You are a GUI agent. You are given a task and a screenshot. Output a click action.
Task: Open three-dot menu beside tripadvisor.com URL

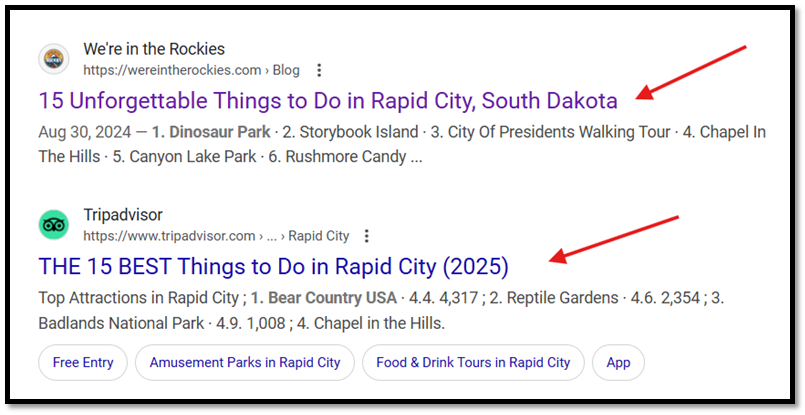point(367,236)
